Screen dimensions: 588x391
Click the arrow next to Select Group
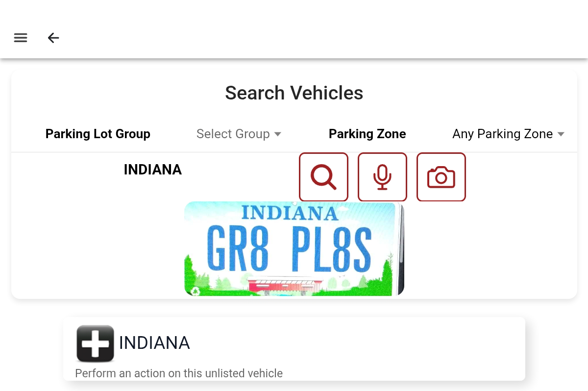point(278,134)
